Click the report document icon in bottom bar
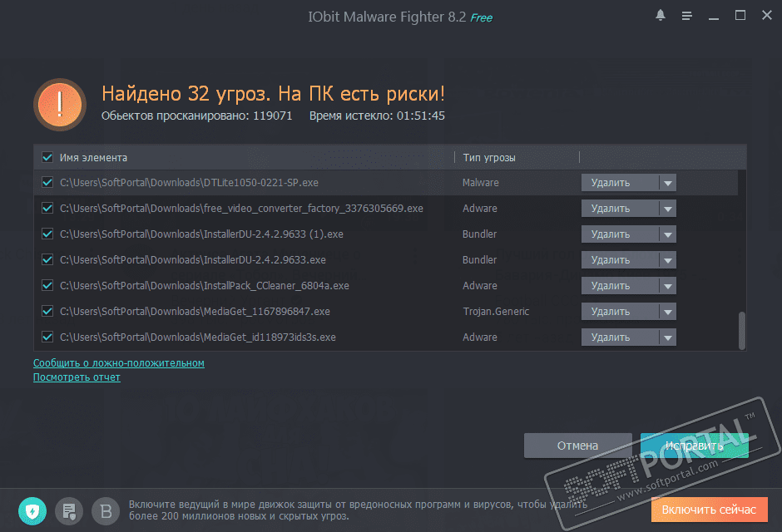This screenshot has height=532, width=782. 69,511
